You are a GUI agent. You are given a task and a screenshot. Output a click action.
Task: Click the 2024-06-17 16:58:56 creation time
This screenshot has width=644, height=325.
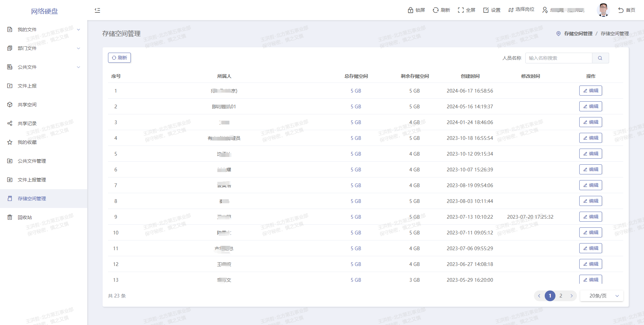pos(470,91)
